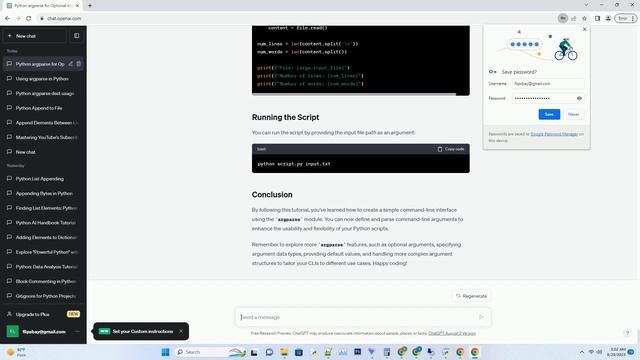Viewport: 640px width, 360px height.
Task: Click Upgrade to Plus
Action: (x=43, y=314)
